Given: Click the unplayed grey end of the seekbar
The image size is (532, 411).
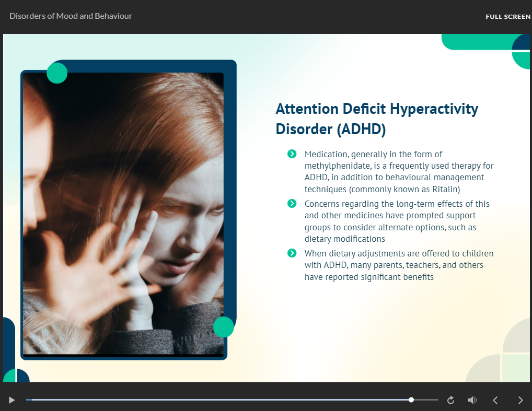Looking at the screenshot, I should pyautogui.click(x=427, y=400).
